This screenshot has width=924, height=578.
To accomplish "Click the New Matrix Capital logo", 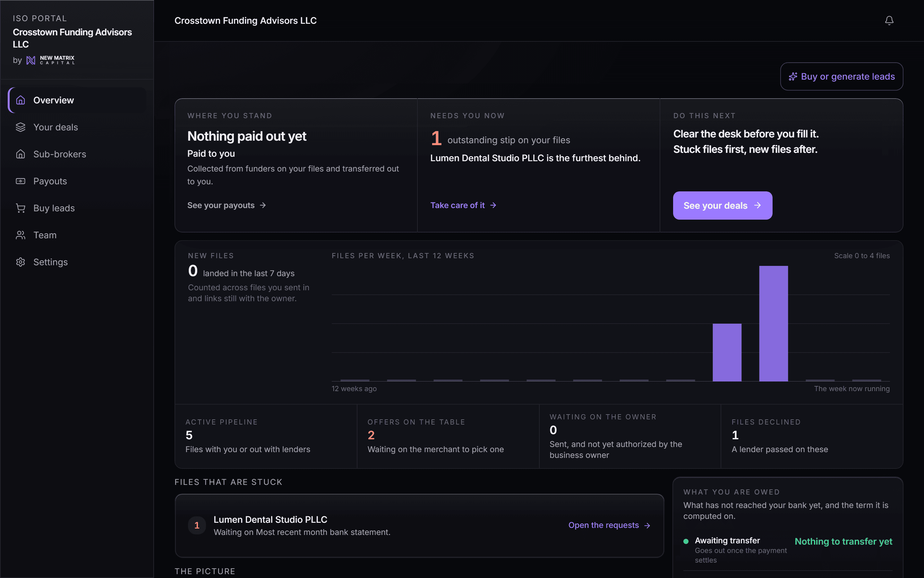I will (50, 60).
